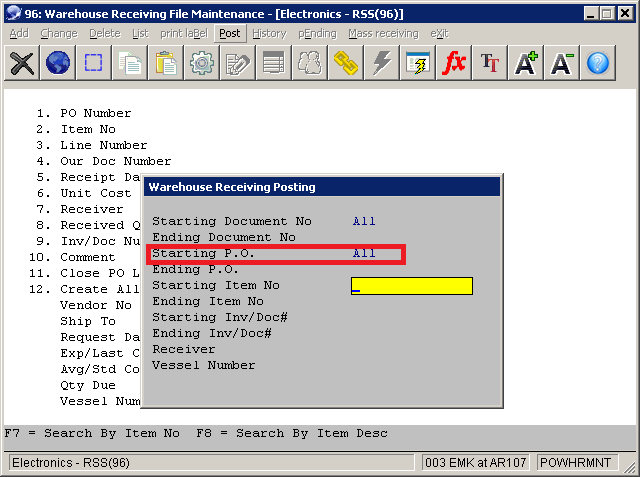This screenshot has height=477, width=640.
Task: Click the notepad with pencil icon
Action: [x=238, y=63]
